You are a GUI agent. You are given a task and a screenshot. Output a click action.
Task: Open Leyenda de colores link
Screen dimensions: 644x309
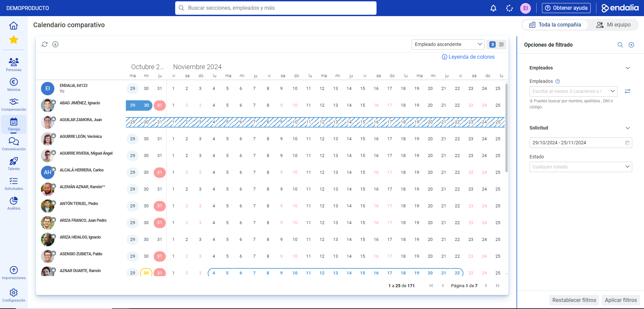click(x=468, y=57)
